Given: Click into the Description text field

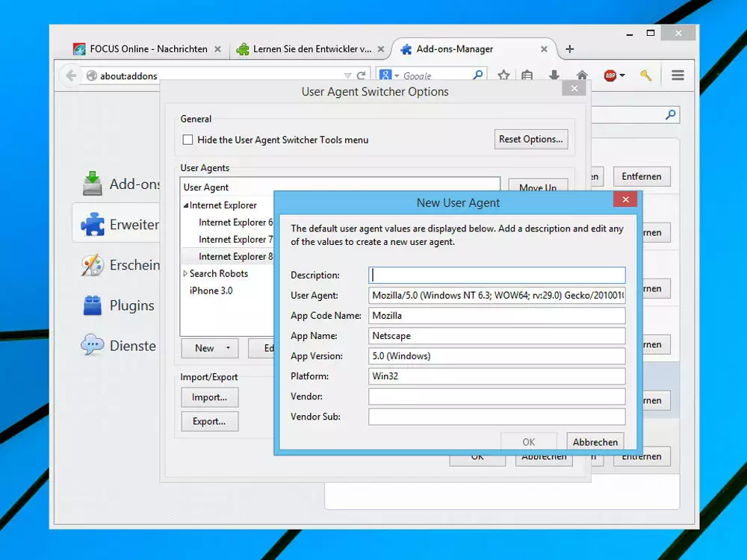Looking at the screenshot, I should (497, 276).
